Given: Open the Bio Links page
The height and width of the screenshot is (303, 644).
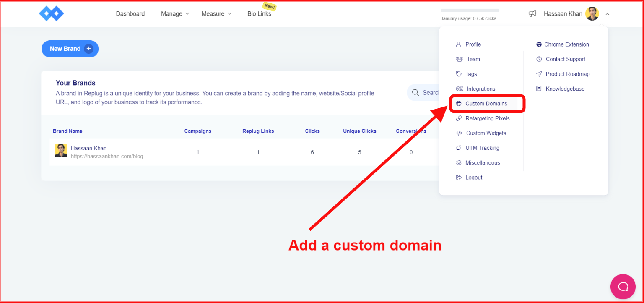Looking at the screenshot, I should [x=260, y=14].
